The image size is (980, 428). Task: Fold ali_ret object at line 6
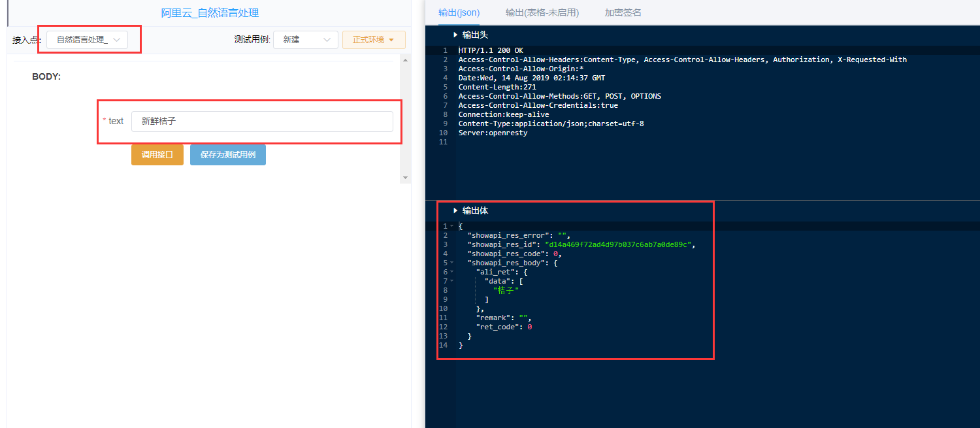point(451,272)
